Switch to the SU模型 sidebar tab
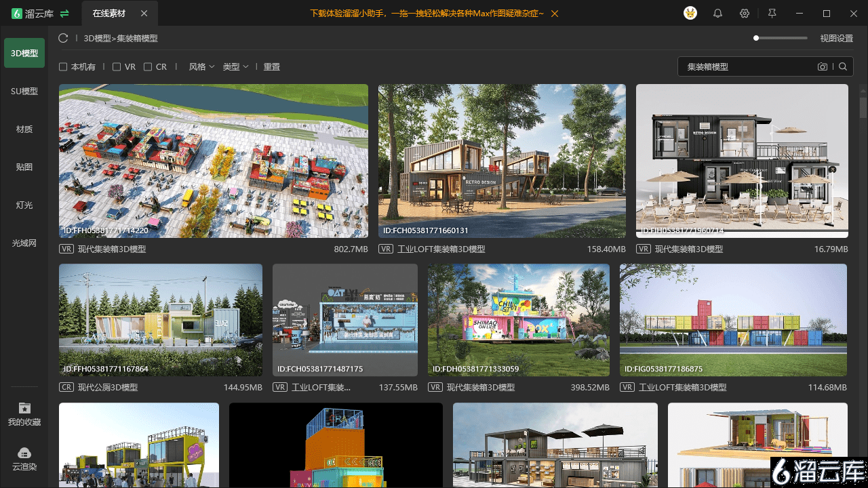Screen dimensions: 868x488 point(24,91)
